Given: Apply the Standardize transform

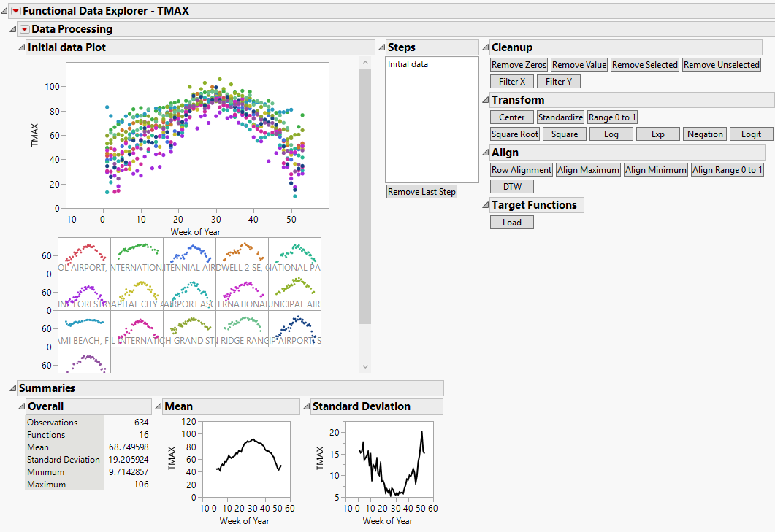Looking at the screenshot, I should tap(560, 117).
